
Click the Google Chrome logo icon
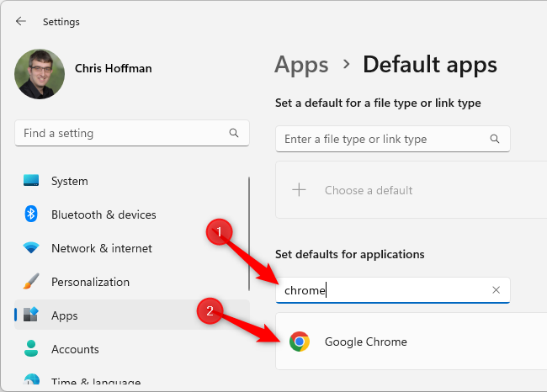299,342
